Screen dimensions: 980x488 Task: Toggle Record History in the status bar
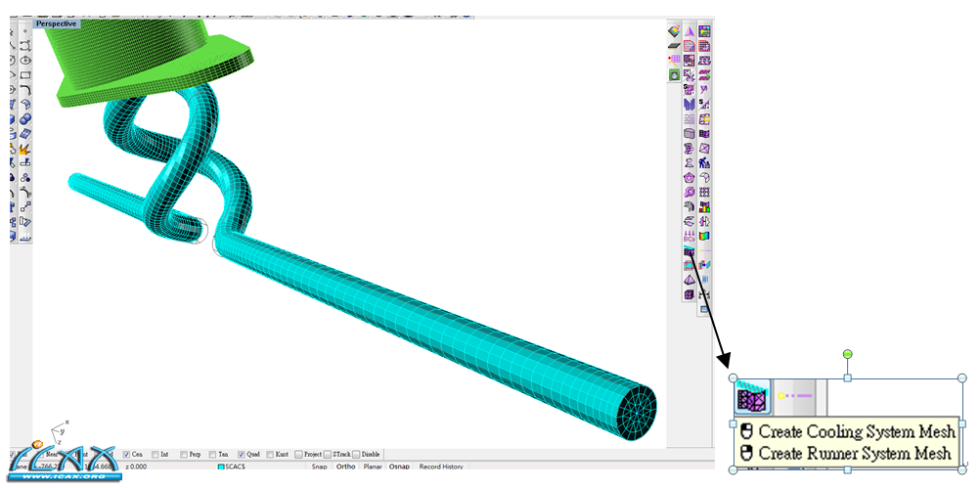(x=441, y=466)
